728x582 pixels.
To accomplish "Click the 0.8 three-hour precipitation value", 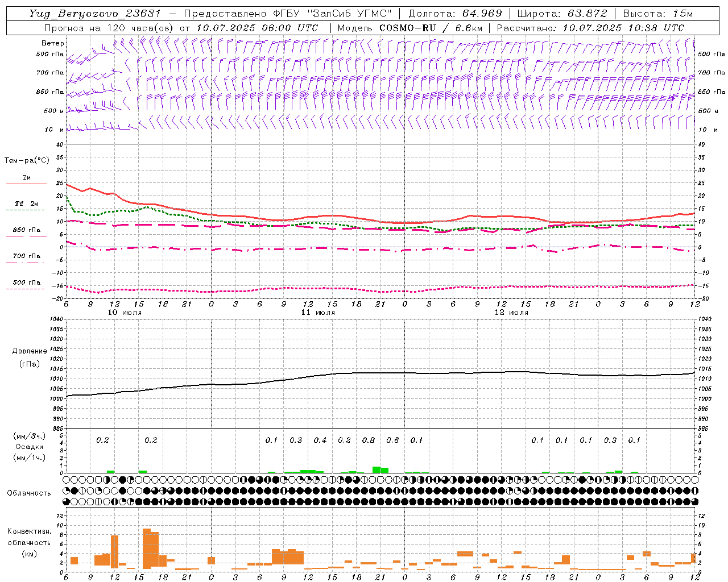I will pyautogui.click(x=369, y=440).
